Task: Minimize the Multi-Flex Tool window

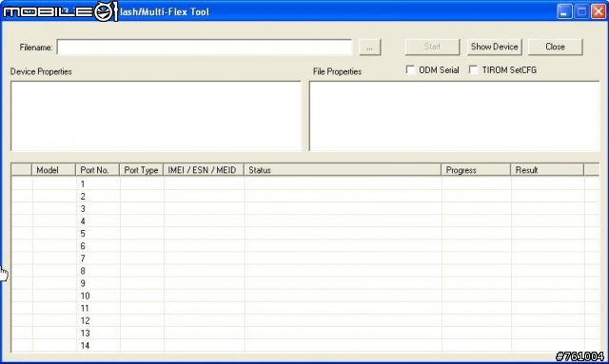Action: pos(564,11)
